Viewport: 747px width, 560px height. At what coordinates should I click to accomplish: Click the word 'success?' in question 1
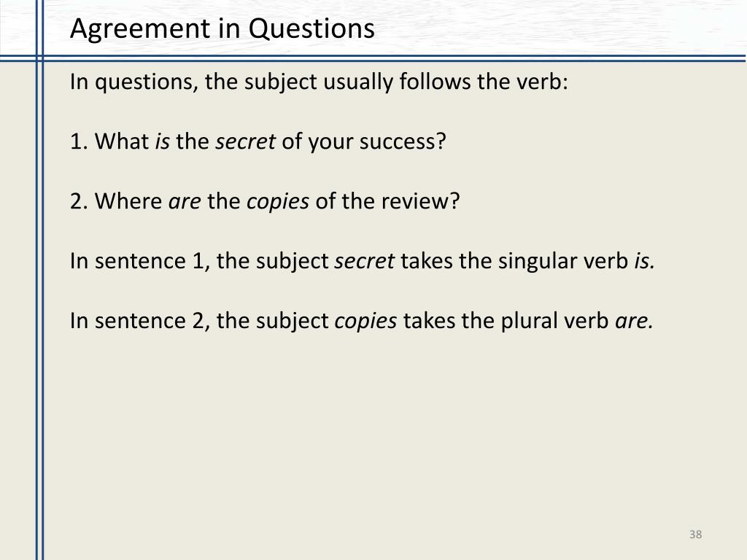click(x=403, y=141)
